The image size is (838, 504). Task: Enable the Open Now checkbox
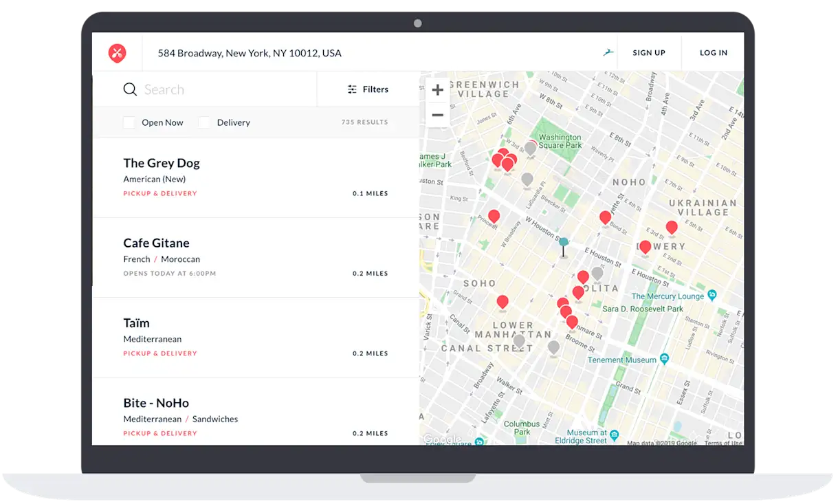tap(129, 122)
